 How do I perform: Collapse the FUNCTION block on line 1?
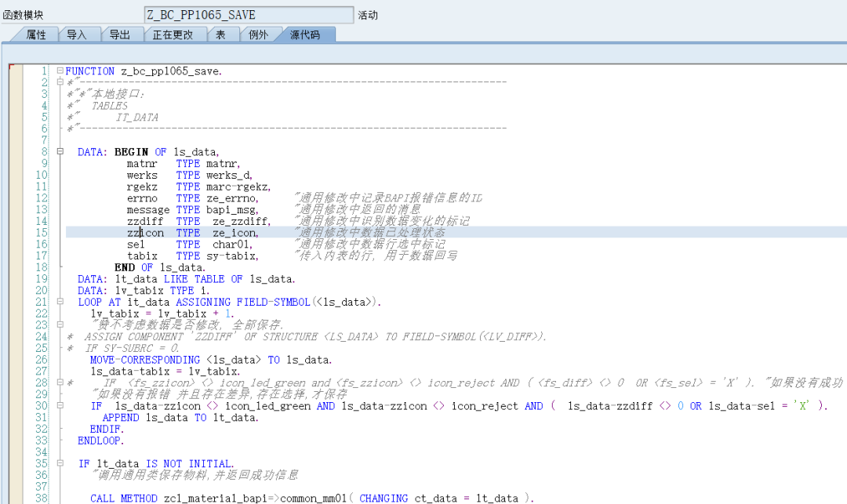click(x=60, y=71)
